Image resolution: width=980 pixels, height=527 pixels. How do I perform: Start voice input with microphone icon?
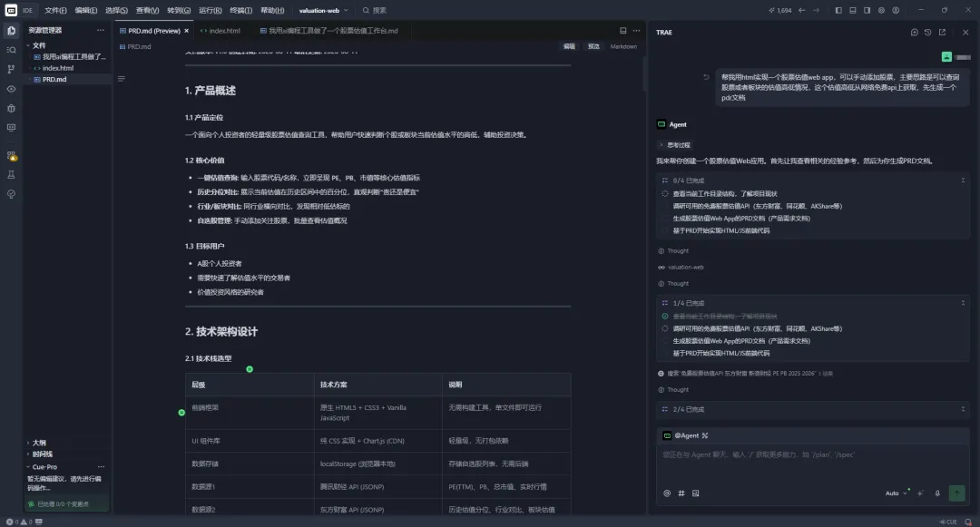pos(937,493)
